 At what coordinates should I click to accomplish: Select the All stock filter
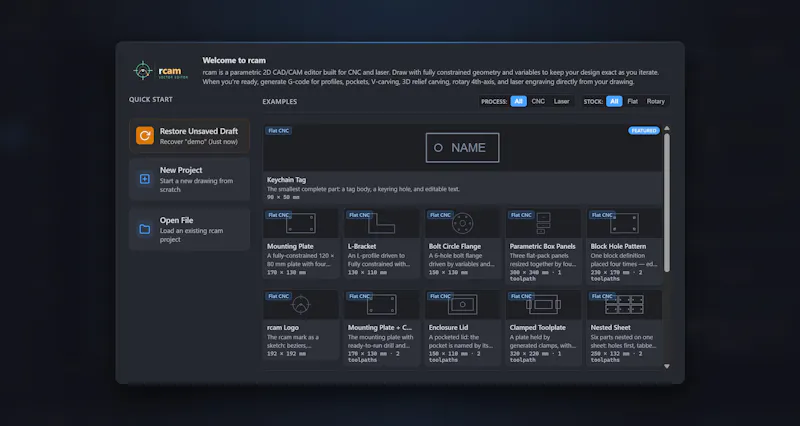tap(614, 102)
